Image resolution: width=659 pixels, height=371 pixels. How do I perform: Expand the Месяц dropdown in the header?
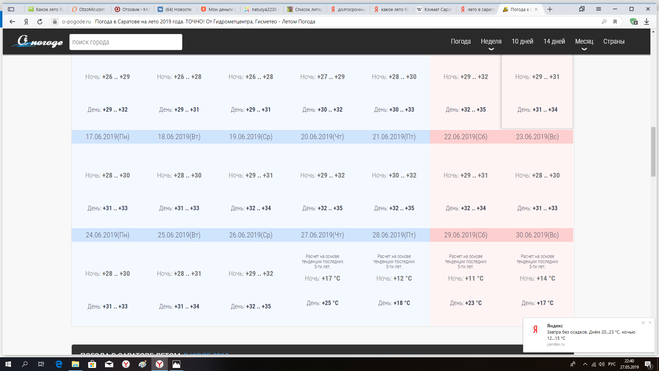(x=584, y=42)
